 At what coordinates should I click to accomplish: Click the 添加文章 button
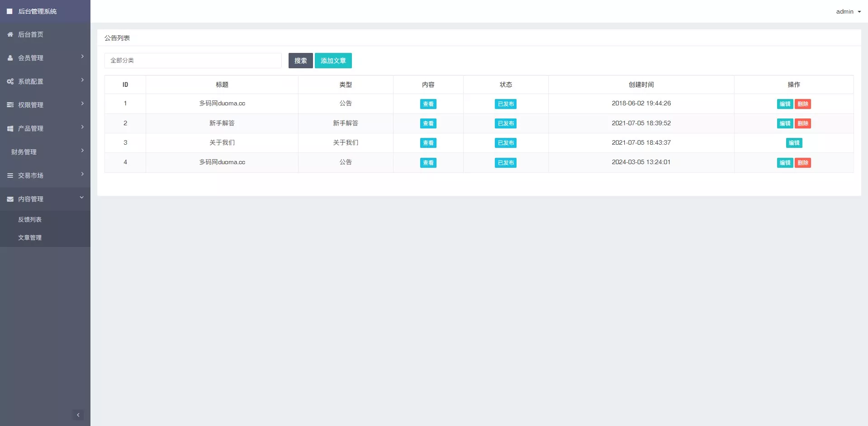click(333, 61)
